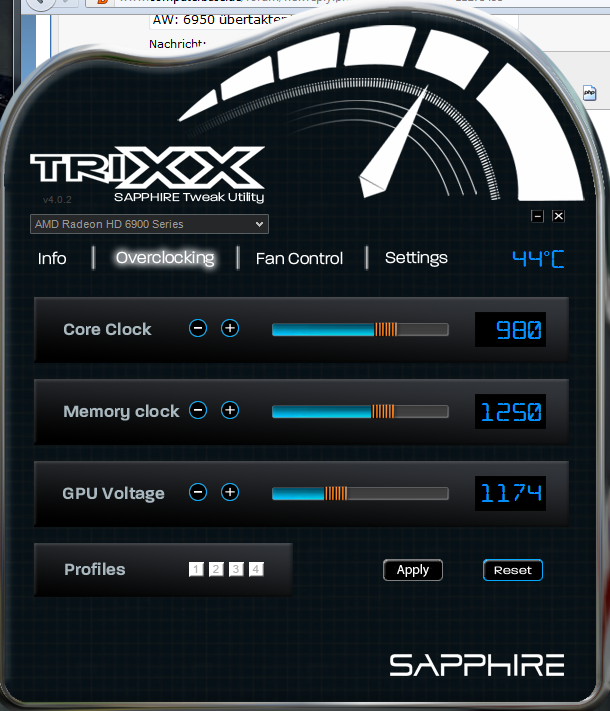The image size is (610, 711).
Task: Reset clocks to default
Action: click(x=512, y=570)
